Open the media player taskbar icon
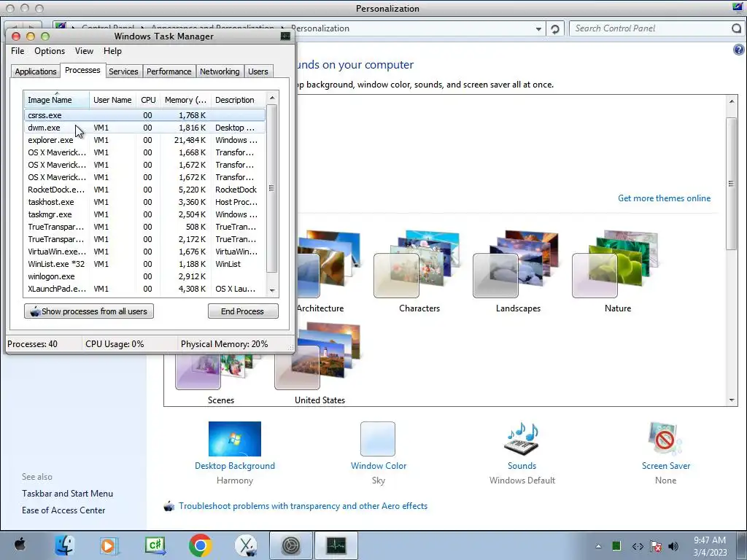Viewport: 747px width, 560px height. pyautogui.click(x=109, y=545)
